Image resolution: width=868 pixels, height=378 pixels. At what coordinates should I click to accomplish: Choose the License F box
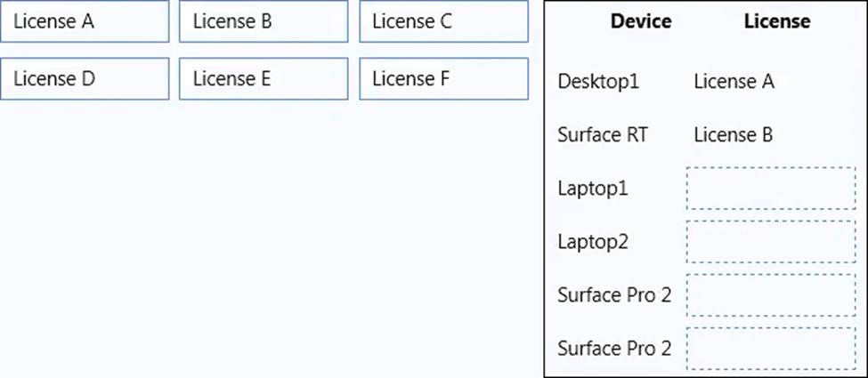coord(443,78)
